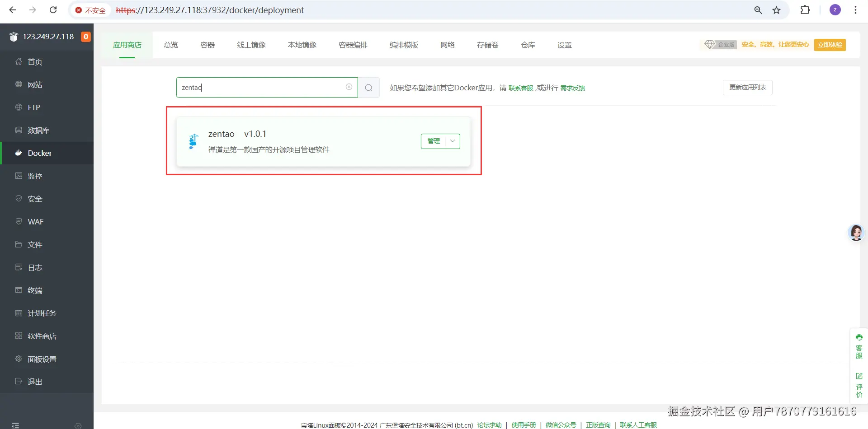Switch to the 总览 tab
The width and height of the screenshot is (868, 429).
[171, 45]
